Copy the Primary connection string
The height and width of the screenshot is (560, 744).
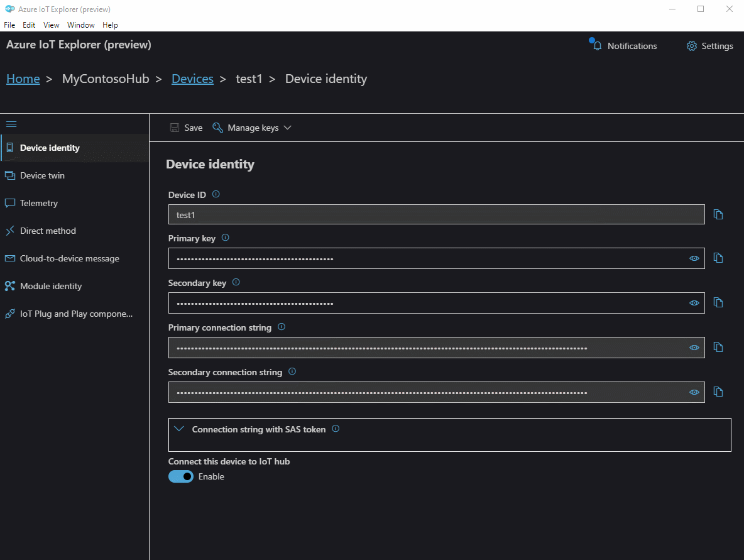click(718, 348)
